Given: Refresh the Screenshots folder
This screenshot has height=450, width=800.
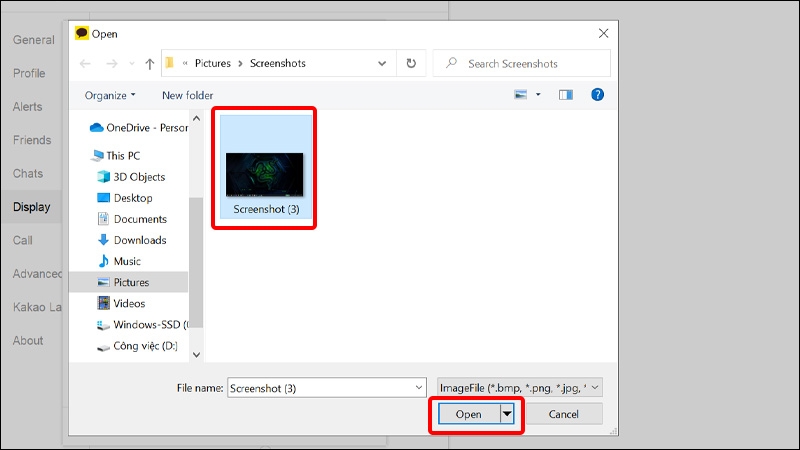Looking at the screenshot, I should click(x=411, y=63).
